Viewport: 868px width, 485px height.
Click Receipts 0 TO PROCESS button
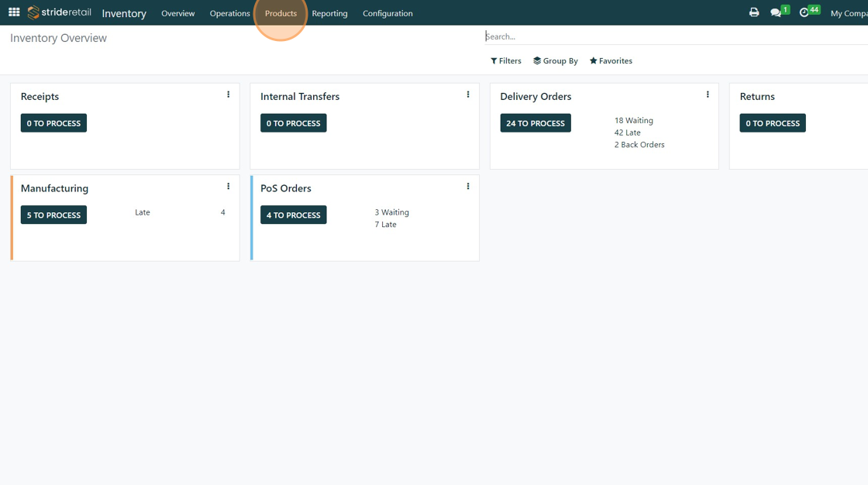53,123
